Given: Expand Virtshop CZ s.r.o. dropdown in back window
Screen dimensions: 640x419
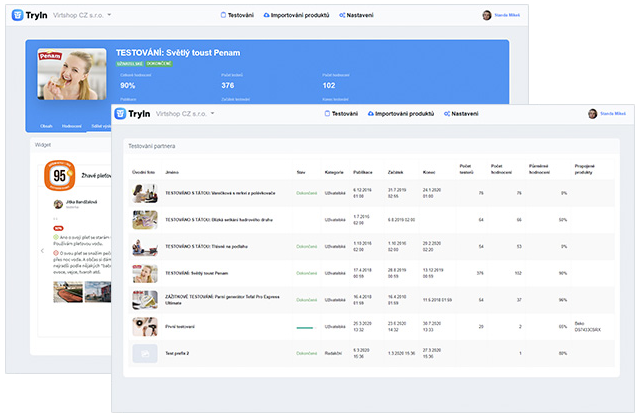Looking at the screenshot, I should [x=82, y=15].
